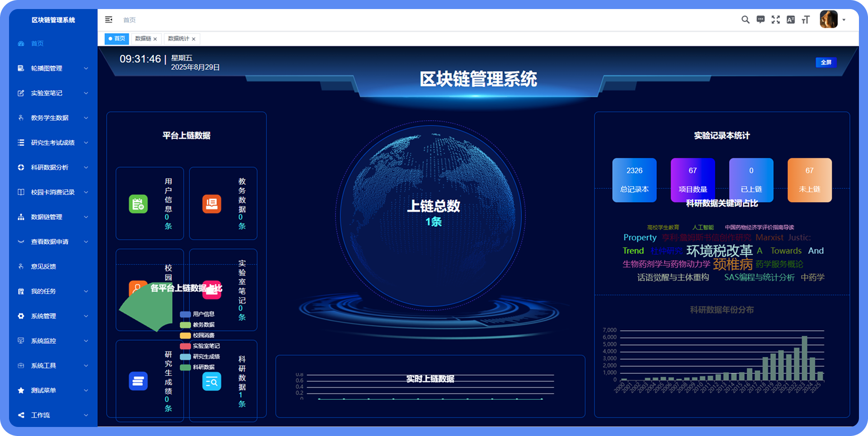This screenshot has width=868, height=436.
Task: Select 意见反馈 in the sidebar
Action: click(43, 267)
